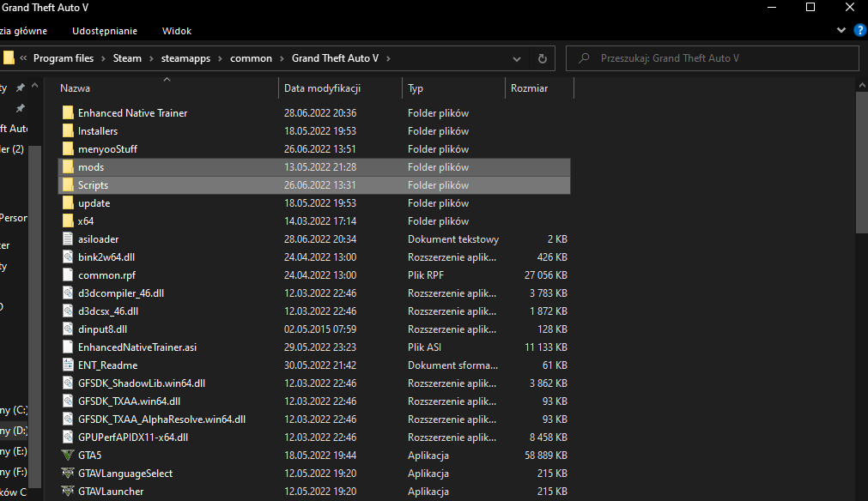Click the GTAVLauncher application icon
Screen dimensions: 868x501
click(x=68, y=491)
